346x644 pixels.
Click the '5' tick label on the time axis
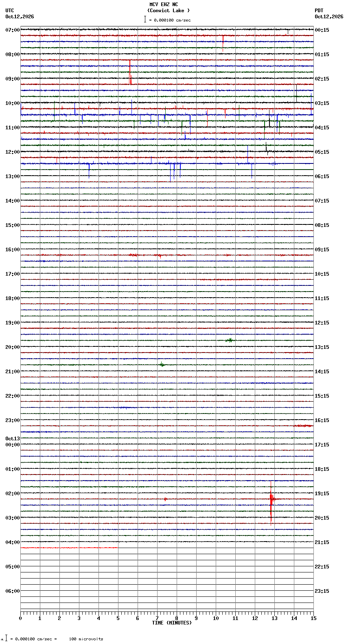click(118, 618)
